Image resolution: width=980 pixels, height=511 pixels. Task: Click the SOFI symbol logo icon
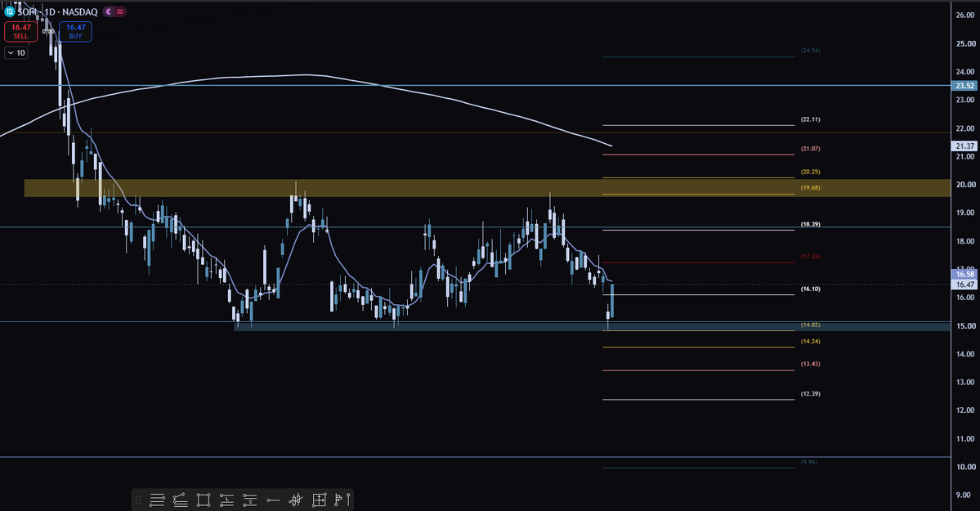click(x=9, y=11)
